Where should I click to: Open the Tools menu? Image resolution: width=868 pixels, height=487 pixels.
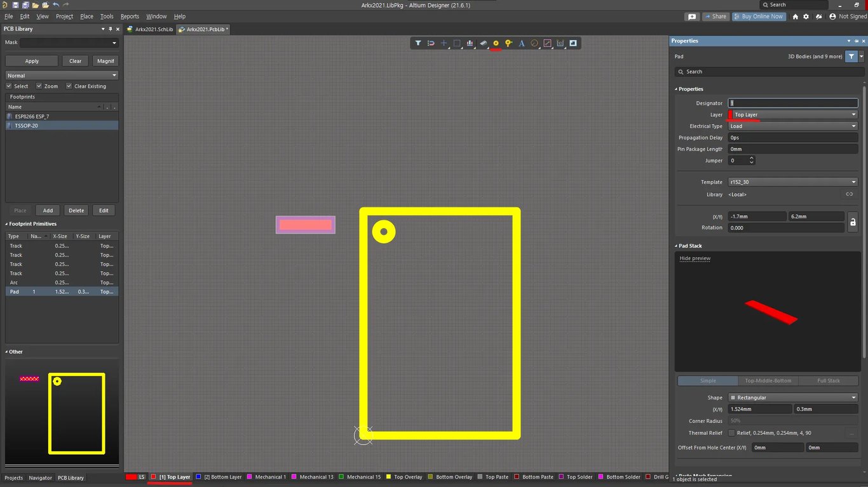click(x=106, y=16)
